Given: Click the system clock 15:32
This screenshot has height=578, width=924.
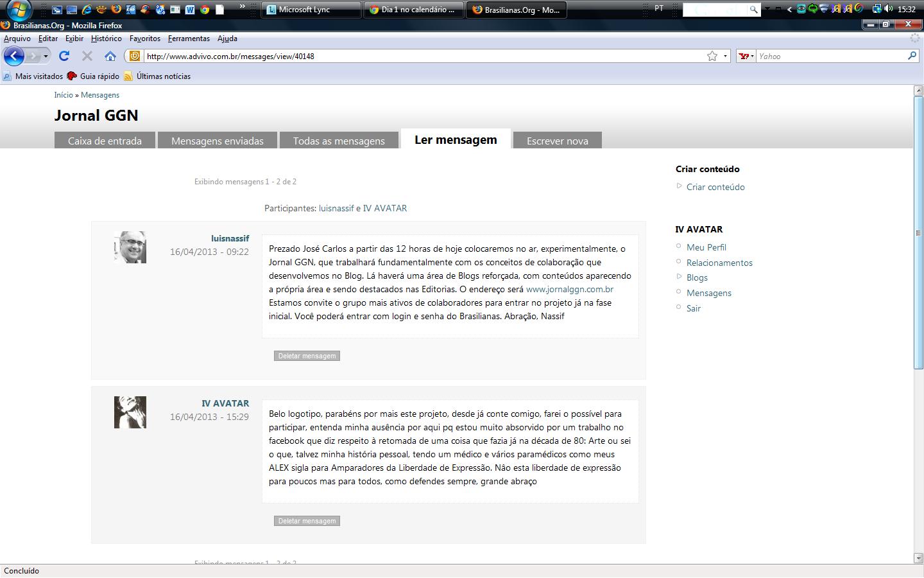Looking at the screenshot, I should click(907, 9).
